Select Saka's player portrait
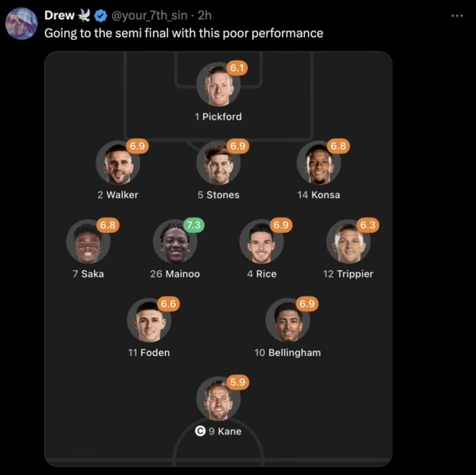 [x=88, y=243]
